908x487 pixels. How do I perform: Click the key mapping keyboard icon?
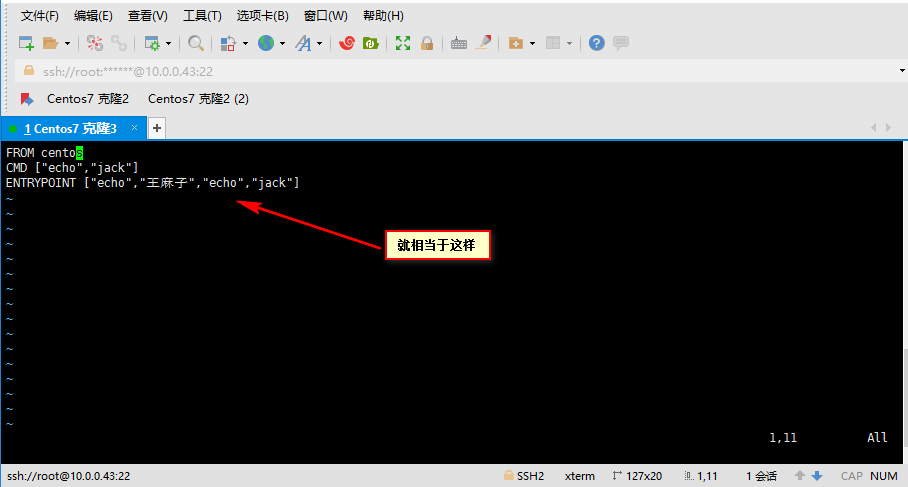pos(459,43)
